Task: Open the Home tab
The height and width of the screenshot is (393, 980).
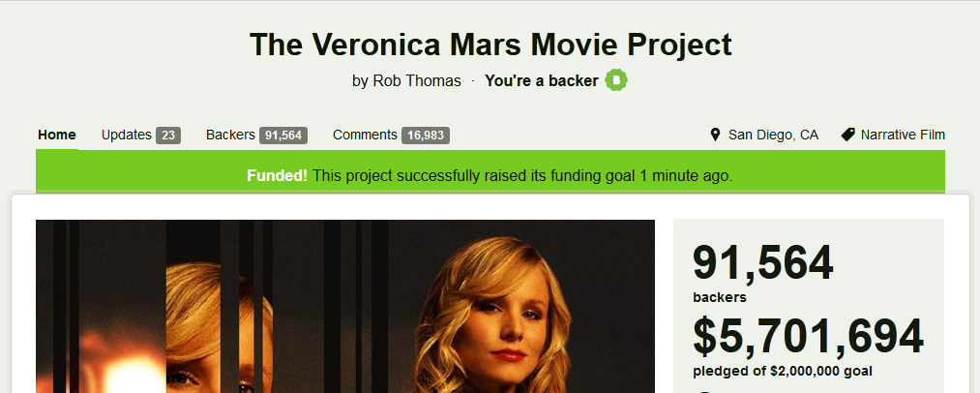Action: (x=57, y=135)
